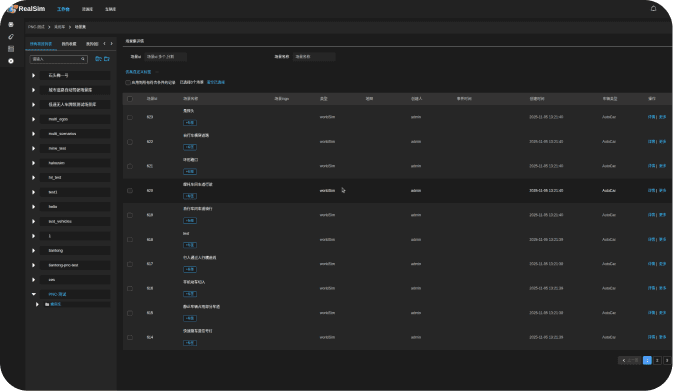Viewport: 673px width, 391px height.
Task: Toggle the filter checkbox above the table
Action: [x=128, y=82]
